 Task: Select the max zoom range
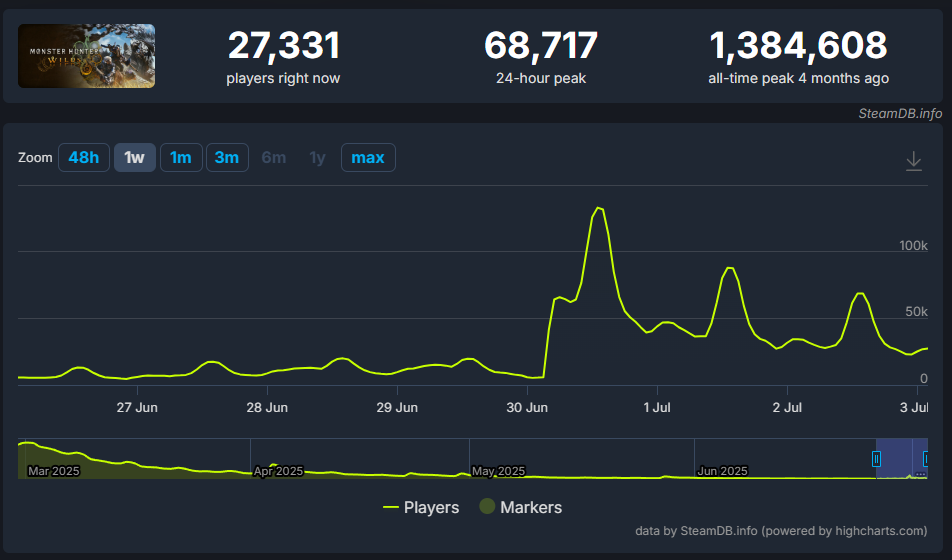click(368, 157)
